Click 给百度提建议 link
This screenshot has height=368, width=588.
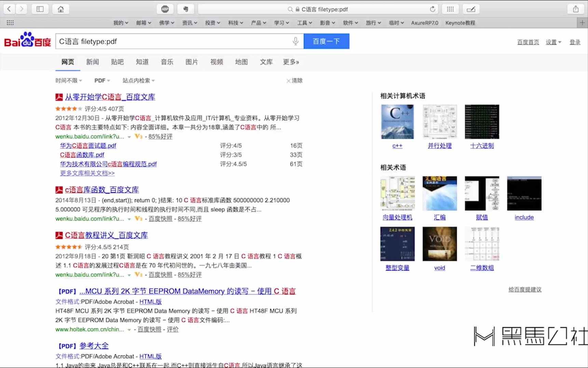click(525, 289)
